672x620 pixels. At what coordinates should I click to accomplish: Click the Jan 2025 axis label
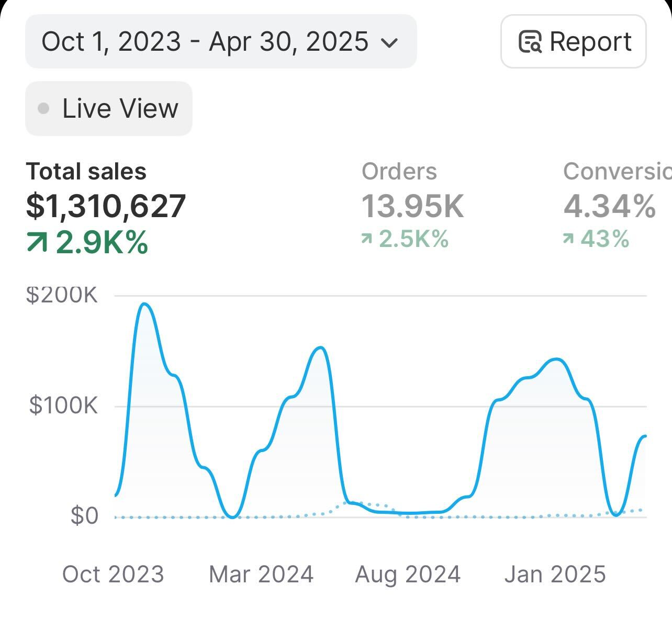pyautogui.click(x=555, y=574)
